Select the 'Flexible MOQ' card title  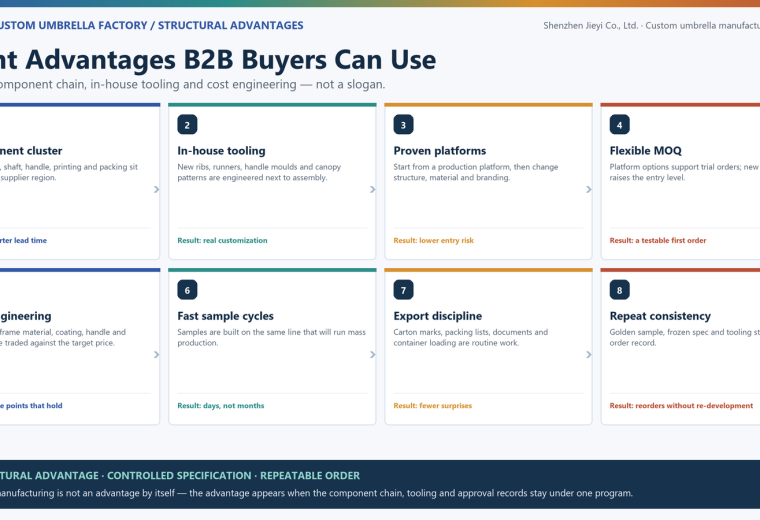pyautogui.click(x=646, y=151)
